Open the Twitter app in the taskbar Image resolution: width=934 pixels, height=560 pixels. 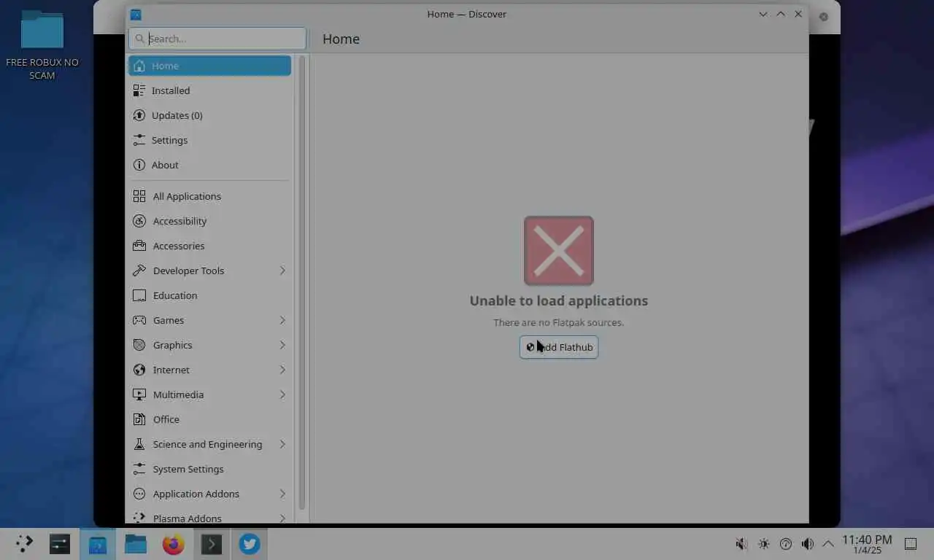(x=250, y=544)
